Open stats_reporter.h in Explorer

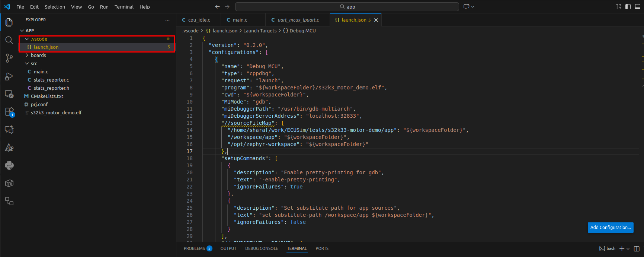[97, 88]
